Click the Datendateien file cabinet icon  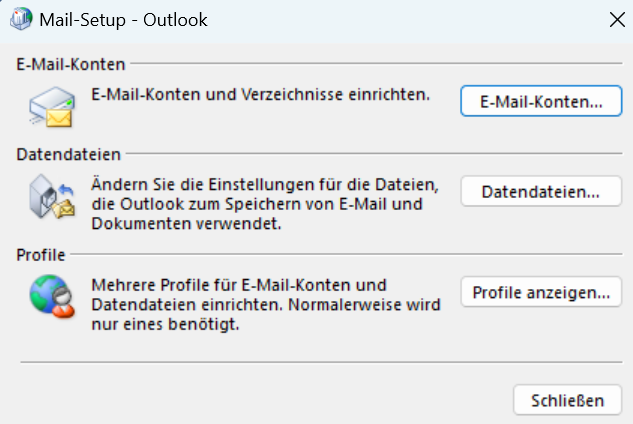[x=52, y=200]
